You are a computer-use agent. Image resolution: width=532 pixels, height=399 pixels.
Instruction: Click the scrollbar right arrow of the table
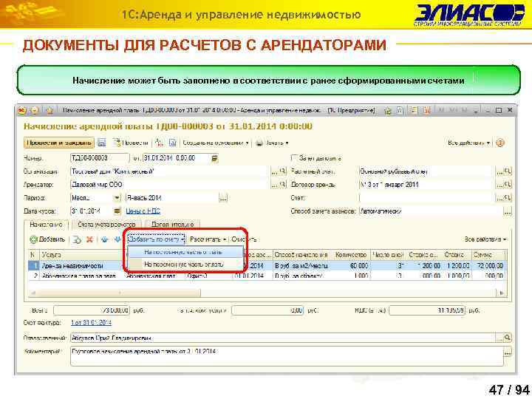click(x=502, y=293)
